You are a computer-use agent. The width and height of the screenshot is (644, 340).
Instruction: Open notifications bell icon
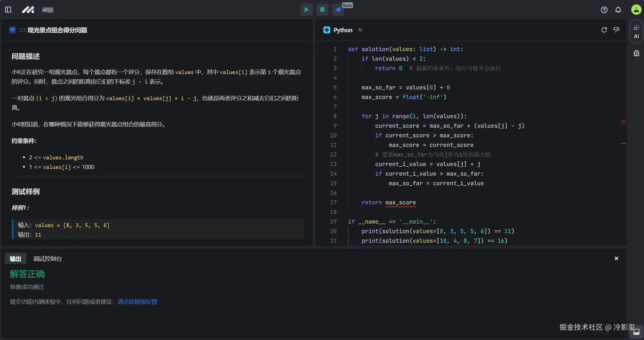(x=618, y=10)
